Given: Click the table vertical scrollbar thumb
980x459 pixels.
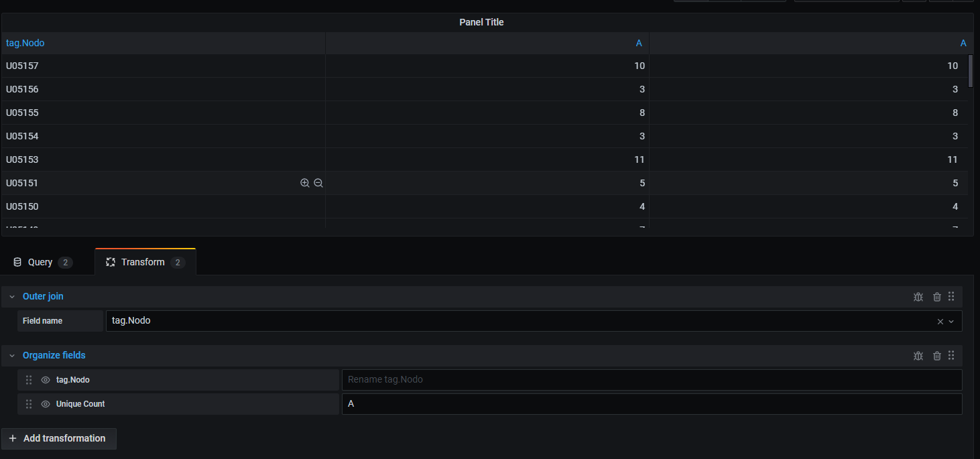Looking at the screenshot, I should point(971,71).
